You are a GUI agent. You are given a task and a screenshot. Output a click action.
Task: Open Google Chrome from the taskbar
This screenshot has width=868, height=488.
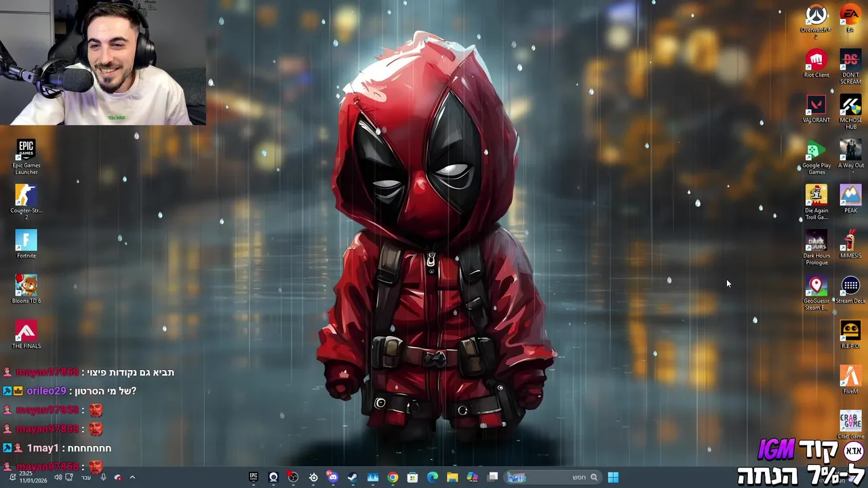pyautogui.click(x=393, y=477)
